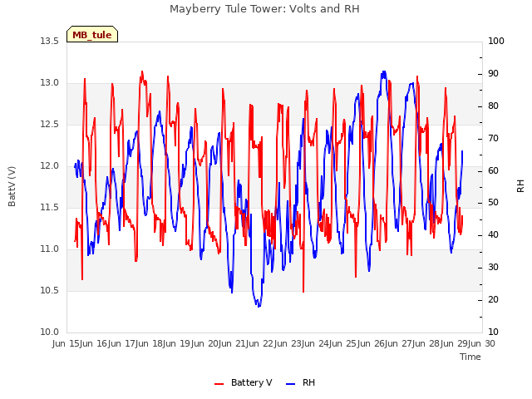
Task: Click the 10.5 left axis tick label
Action: point(50,290)
